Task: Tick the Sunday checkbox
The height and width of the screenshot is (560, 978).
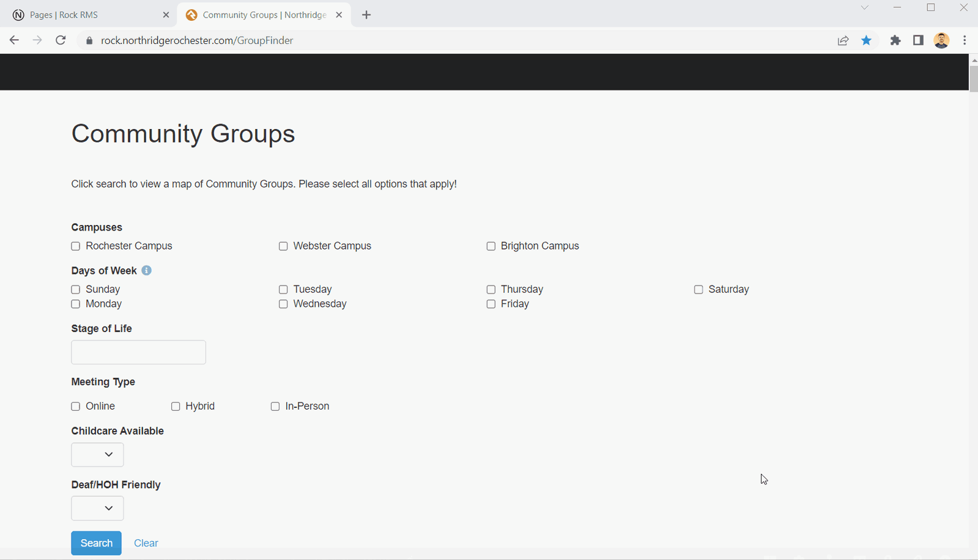Action: point(76,290)
